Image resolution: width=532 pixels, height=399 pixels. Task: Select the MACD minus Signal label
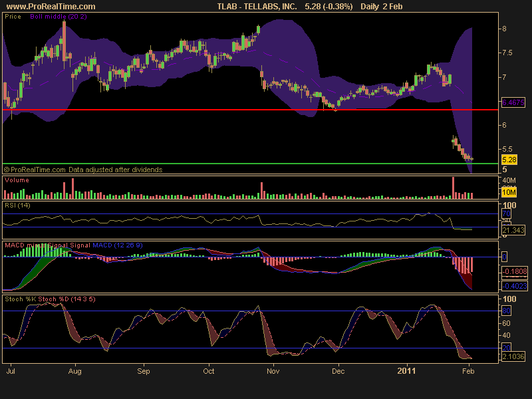pos(37,245)
